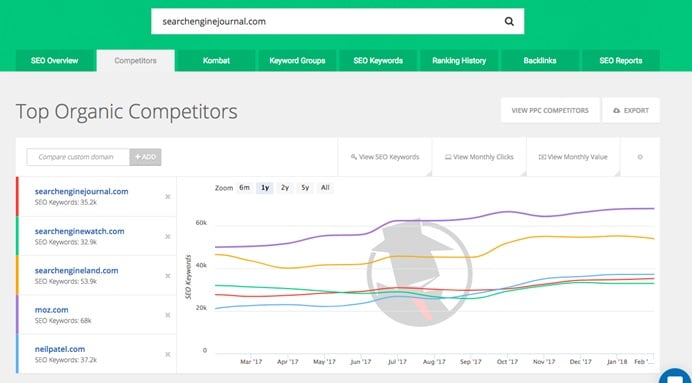Remove moz.com from the competitor list
Image resolution: width=692 pixels, height=383 pixels.
(x=168, y=315)
